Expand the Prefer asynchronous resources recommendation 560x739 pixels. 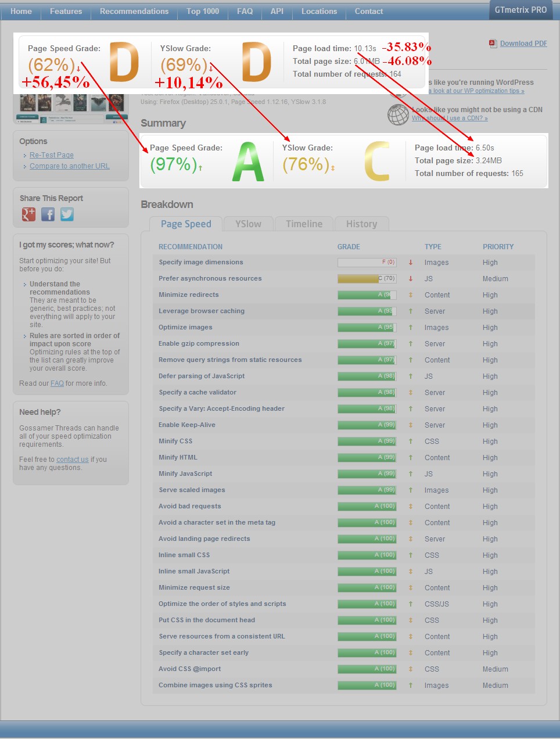tap(210, 279)
